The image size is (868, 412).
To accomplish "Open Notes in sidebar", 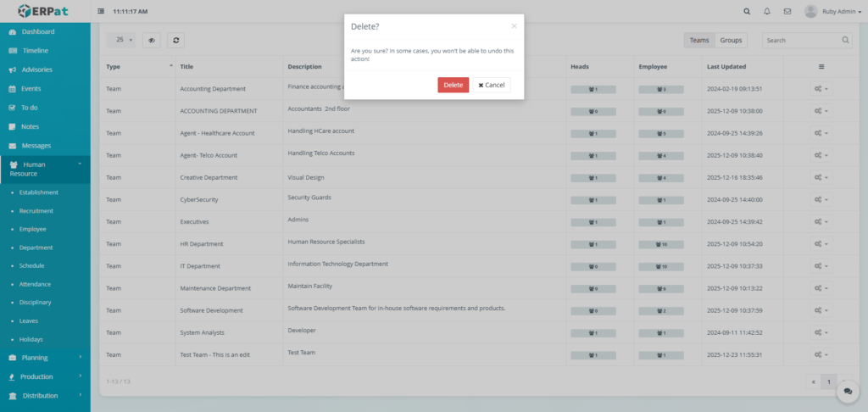I will (45, 126).
